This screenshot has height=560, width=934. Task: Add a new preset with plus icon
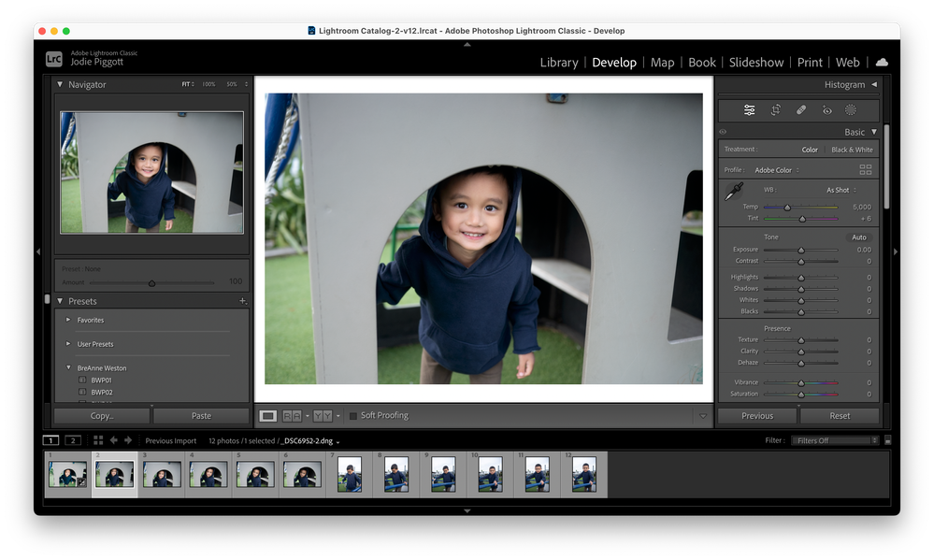pyautogui.click(x=242, y=301)
